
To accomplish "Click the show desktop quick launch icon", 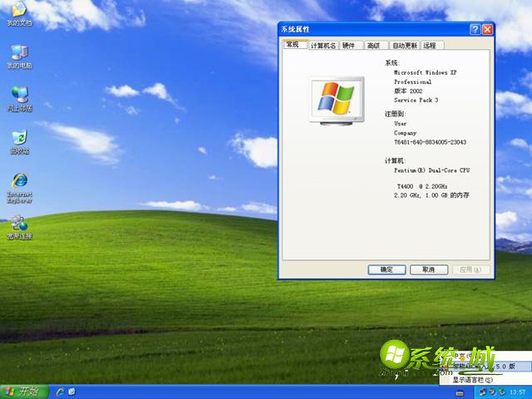I will click(x=71, y=392).
